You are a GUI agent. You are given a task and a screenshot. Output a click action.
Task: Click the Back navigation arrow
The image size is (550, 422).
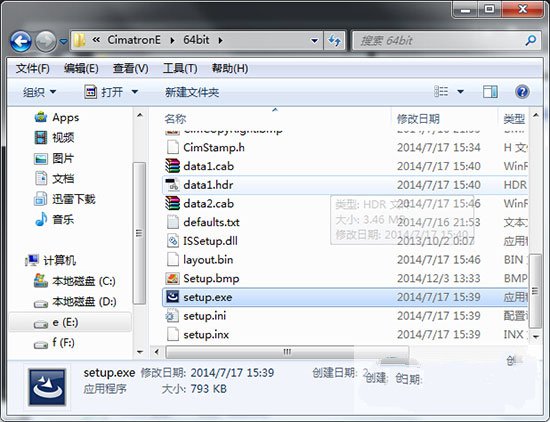(20, 41)
